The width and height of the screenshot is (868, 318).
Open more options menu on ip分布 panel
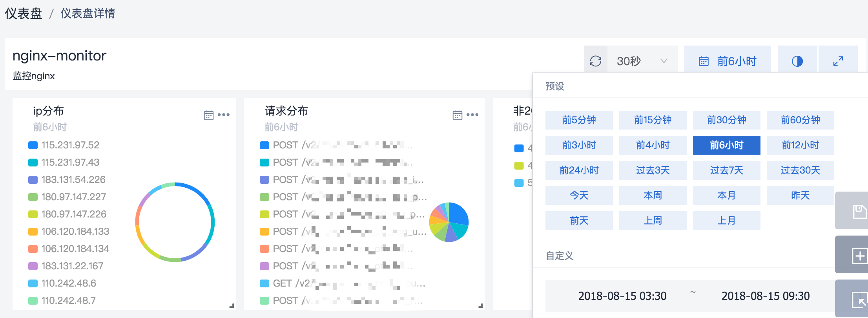click(224, 115)
